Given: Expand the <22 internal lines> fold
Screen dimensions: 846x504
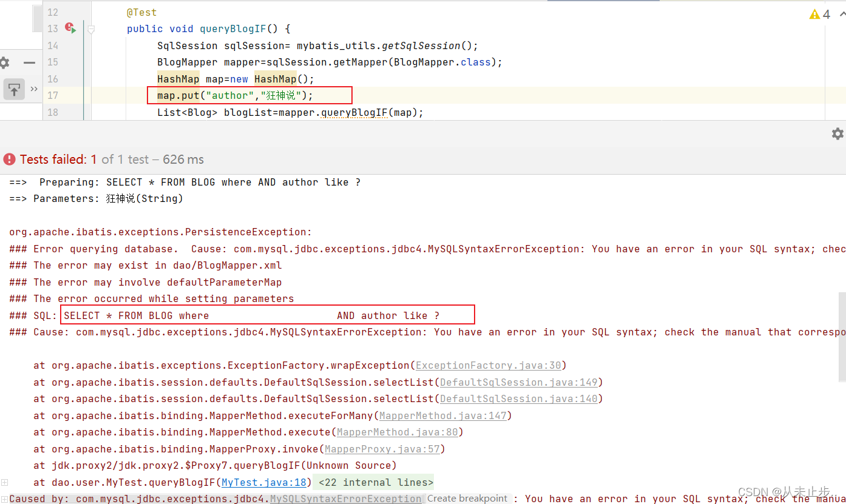Looking at the screenshot, I should [376, 482].
